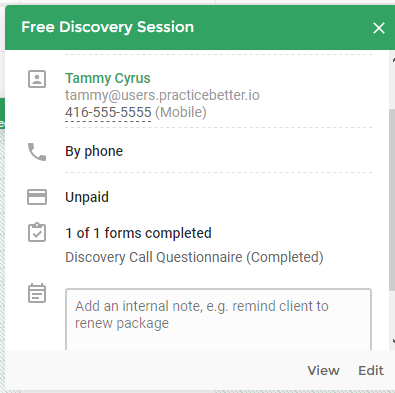Image resolution: width=395 pixels, height=393 pixels.
Task: Open Tammy Cyrus client profile link
Action: 108,78
